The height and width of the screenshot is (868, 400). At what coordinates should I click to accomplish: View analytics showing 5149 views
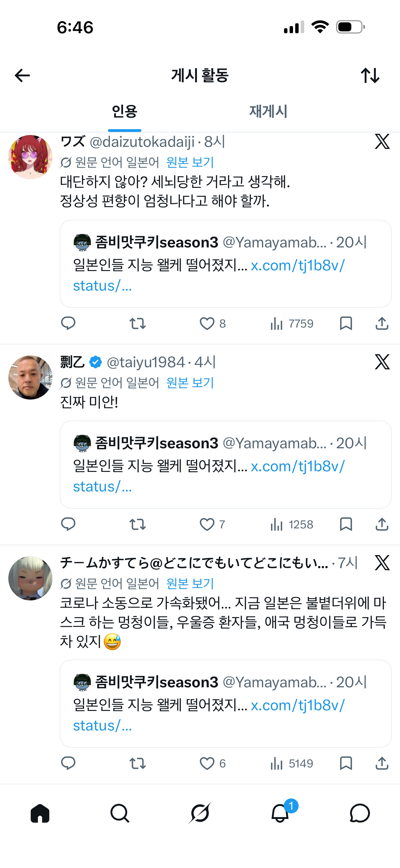(x=291, y=763)
